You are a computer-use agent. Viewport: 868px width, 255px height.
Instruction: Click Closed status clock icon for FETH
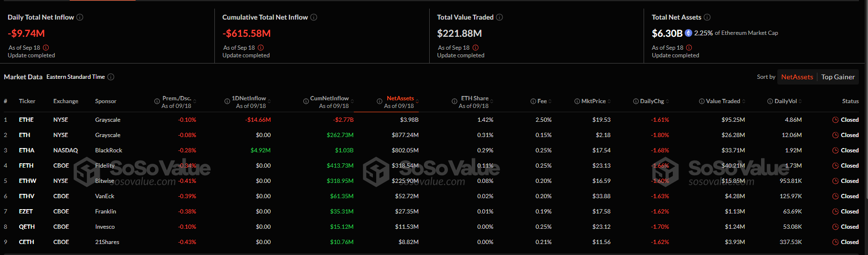point(836,166)
